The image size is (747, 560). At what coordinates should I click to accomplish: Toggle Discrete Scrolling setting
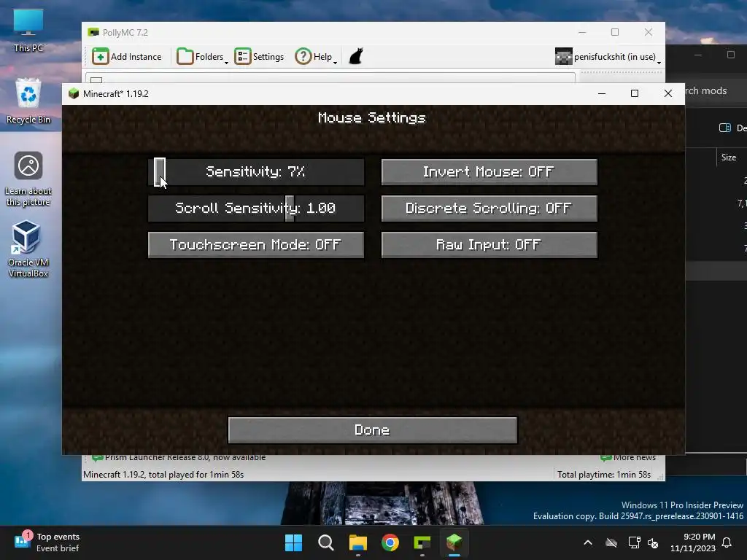click(x=489, y=209)
